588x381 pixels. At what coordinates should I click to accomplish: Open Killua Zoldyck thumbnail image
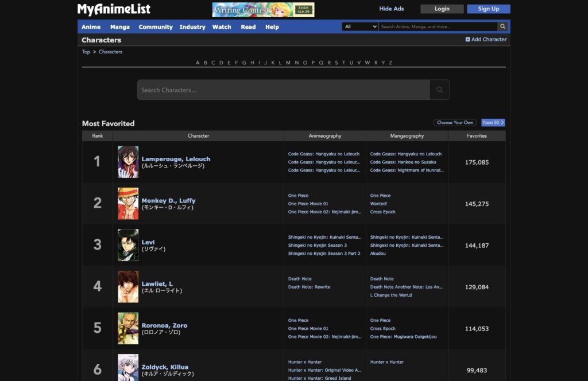pyautogui.click(x=128, y=367)
